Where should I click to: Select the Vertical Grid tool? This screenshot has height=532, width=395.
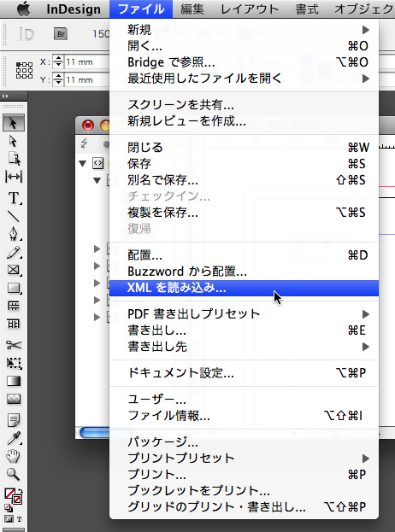pyautogui.click(x=14, y=324)
